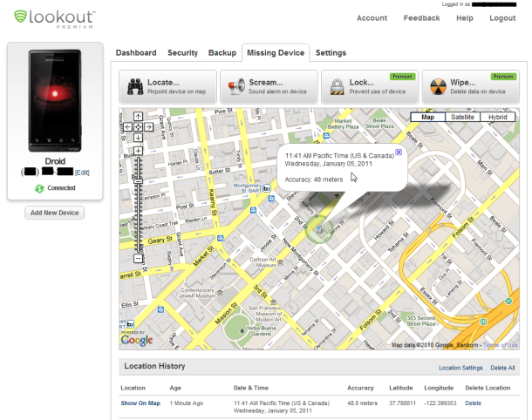The image size is (532, 420).
Task: Click the Droid device name
Action: click(55, 161)
